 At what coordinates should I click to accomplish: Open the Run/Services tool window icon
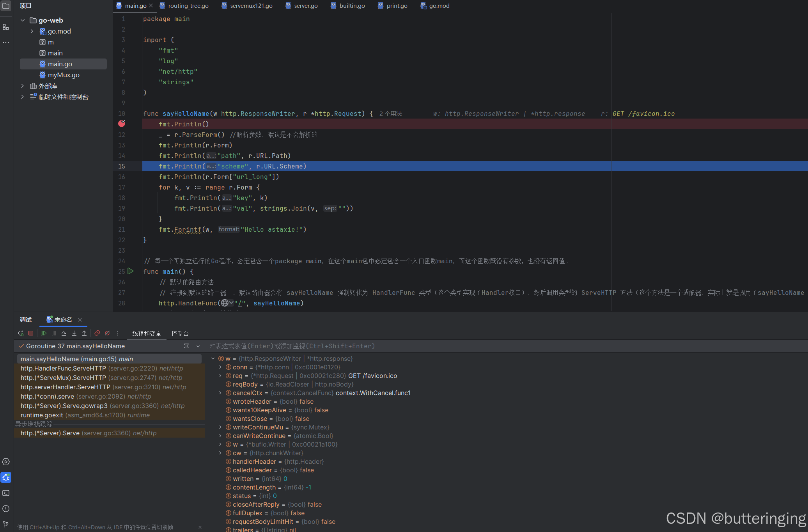click(x=6, y=462)
